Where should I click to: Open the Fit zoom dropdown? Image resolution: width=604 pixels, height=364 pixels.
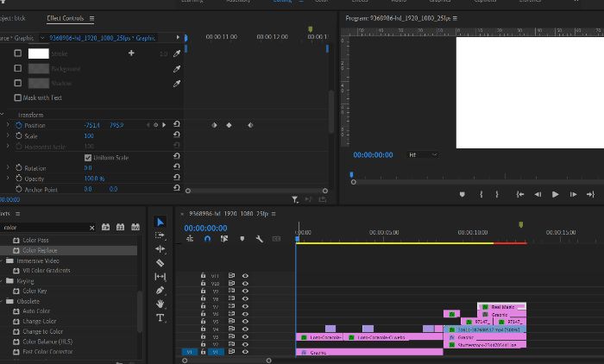(x=423, y=155)
